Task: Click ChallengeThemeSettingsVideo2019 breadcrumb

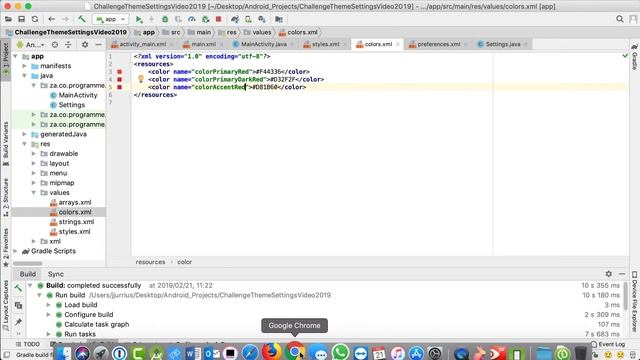Action: click(70, 32)
